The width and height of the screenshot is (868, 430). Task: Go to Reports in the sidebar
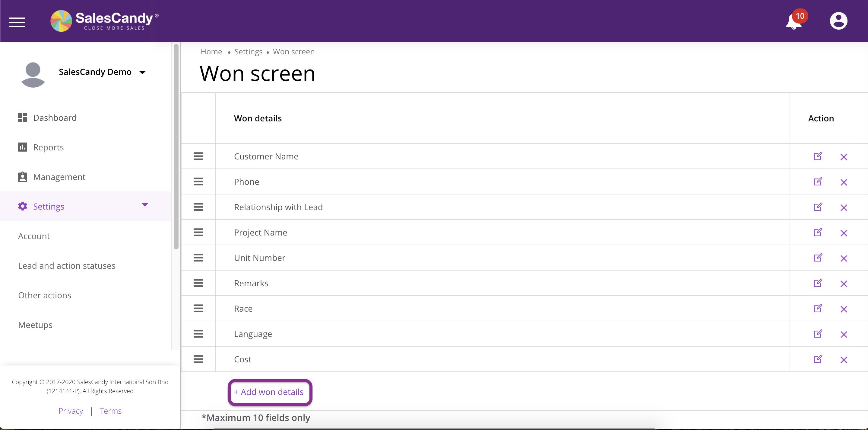(48, 147)
